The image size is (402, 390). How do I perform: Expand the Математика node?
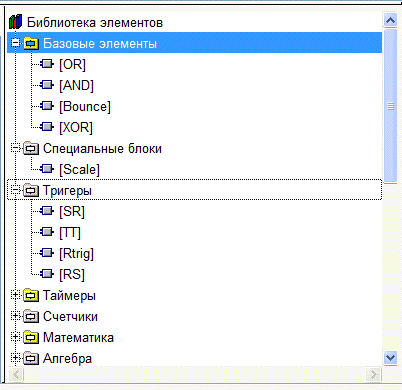tap(15, 337)
